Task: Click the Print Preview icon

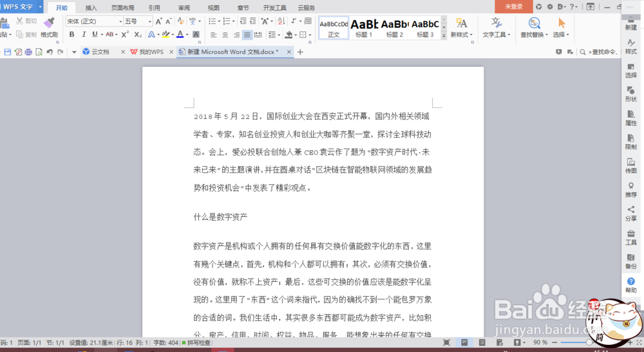Action: pos(39,52)
